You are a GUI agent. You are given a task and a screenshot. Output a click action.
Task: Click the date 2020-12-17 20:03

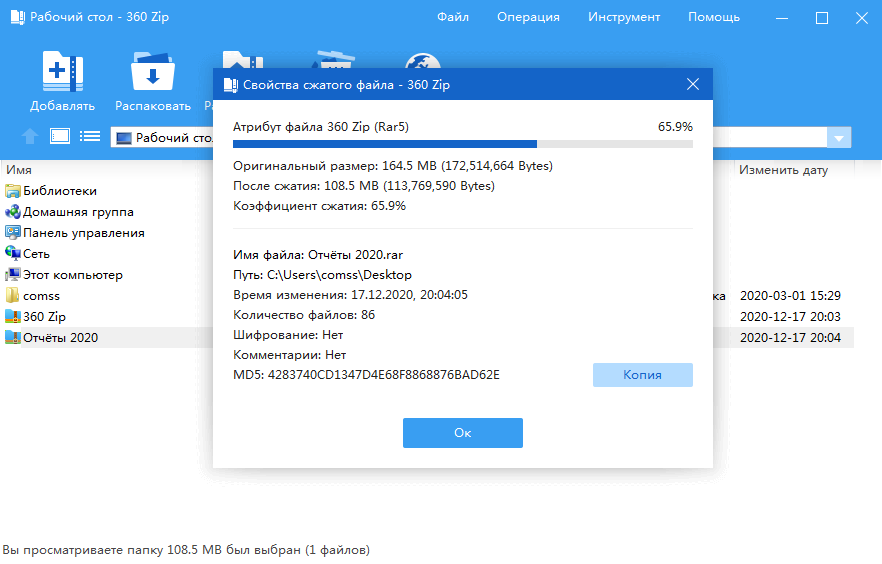790,317
